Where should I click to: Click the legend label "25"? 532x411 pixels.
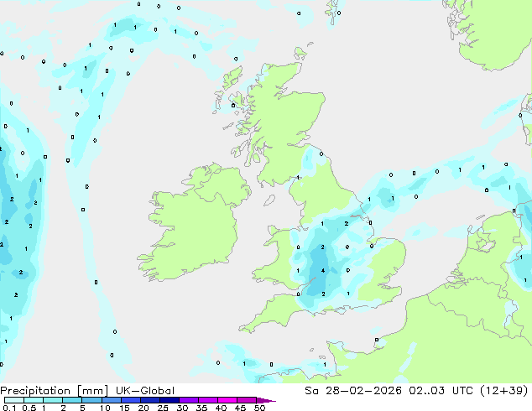(163, 408)
